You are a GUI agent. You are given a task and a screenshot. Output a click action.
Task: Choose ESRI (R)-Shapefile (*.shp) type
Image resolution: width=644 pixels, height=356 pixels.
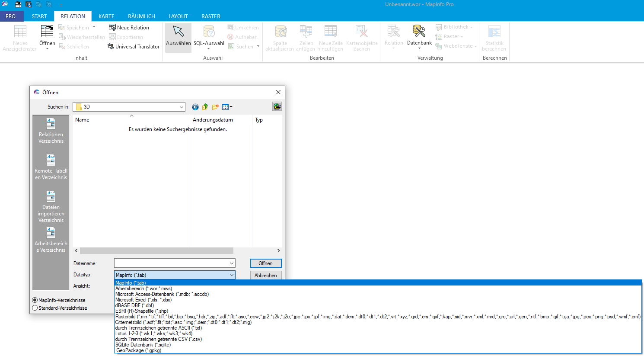[378, 311]
